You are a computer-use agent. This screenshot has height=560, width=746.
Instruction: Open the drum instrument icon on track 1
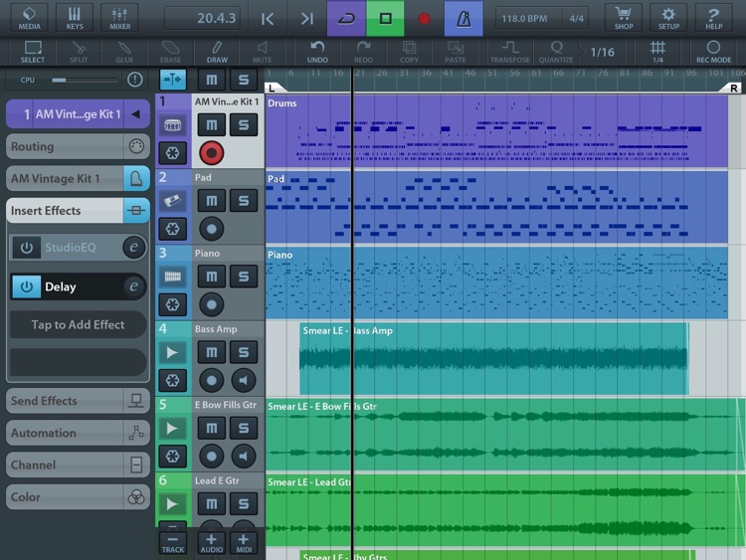173,124
